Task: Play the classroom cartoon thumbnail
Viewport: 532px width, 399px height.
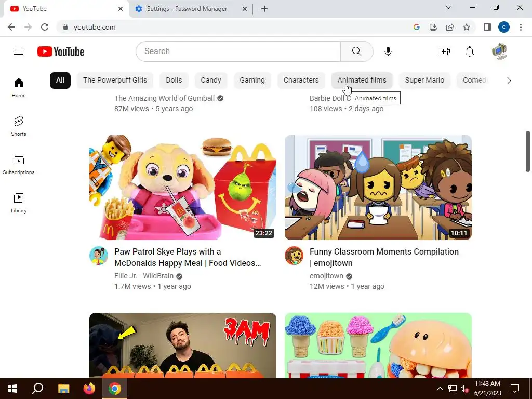Action: (378, 187)
